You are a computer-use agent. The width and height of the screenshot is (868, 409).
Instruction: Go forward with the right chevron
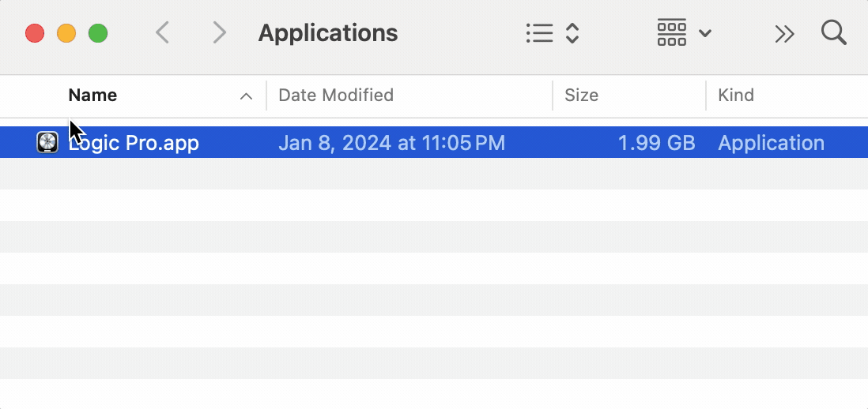pos(220,33)
